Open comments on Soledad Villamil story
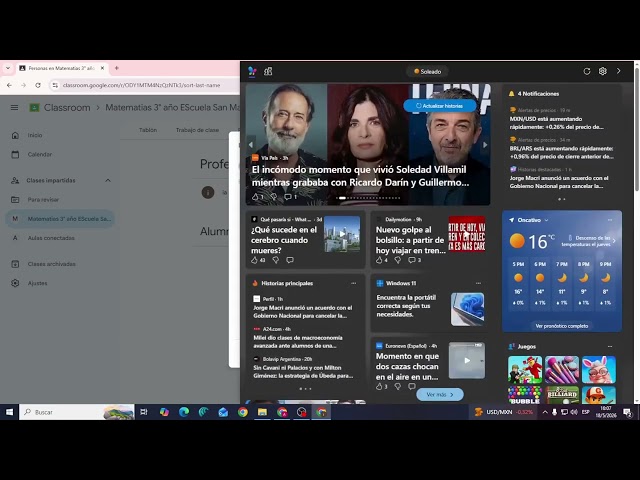The image size is (640, 480). (x=290, y=197)
